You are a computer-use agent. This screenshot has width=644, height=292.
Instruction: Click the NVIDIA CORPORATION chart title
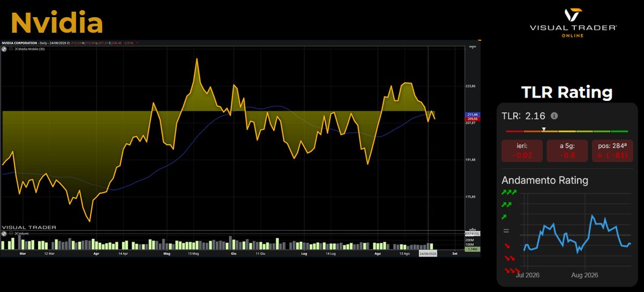(19, 43)
